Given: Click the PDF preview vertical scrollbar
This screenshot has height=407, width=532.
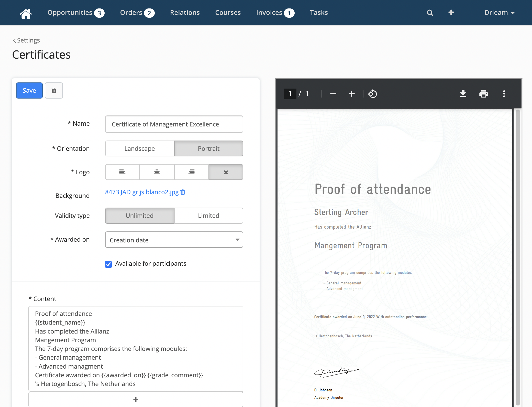Looking at the screenshot, I should [x=518, y=257].
